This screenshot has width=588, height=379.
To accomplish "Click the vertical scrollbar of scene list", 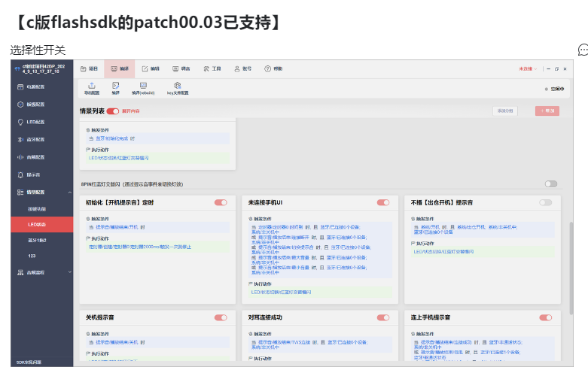I will point(571,268).
